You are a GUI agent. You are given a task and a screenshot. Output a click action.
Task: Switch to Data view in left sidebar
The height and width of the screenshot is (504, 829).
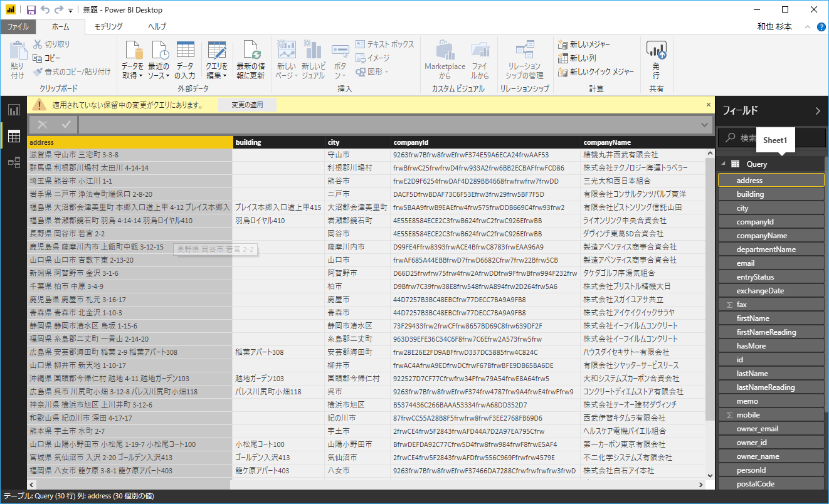(x=13, y=136)
